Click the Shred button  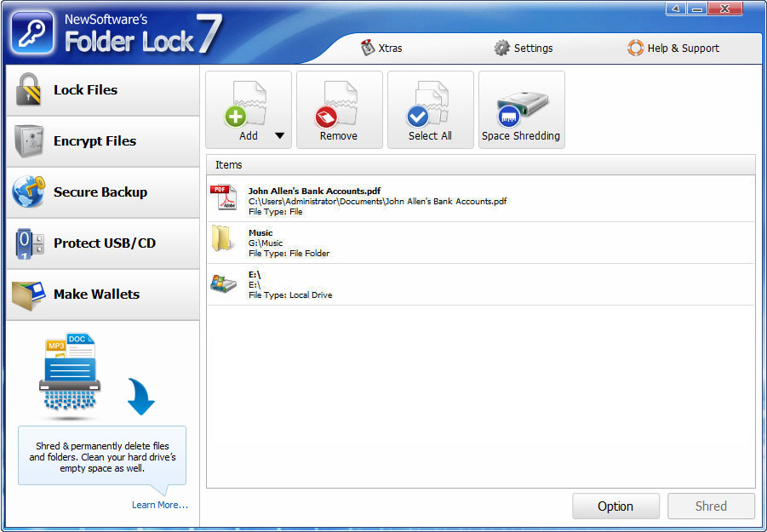[711, 506]
